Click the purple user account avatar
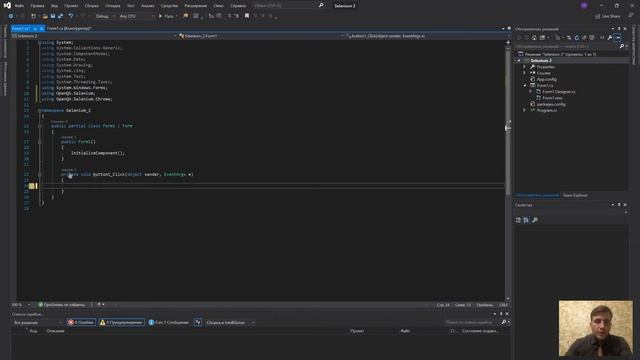This screenshot has width=640, height=360. [584, 5]
